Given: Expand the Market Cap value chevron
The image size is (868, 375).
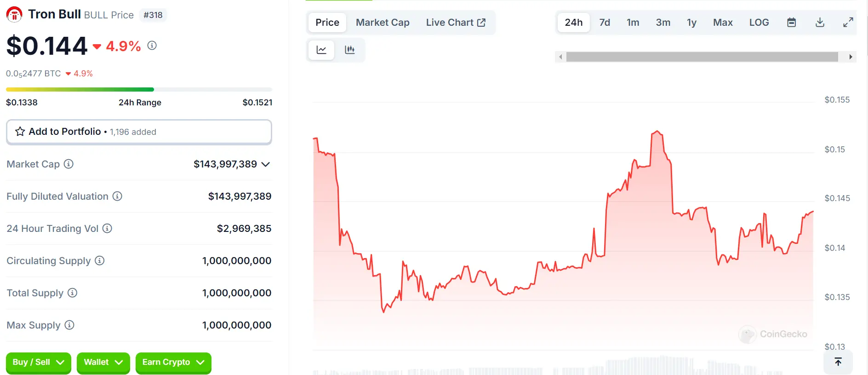Looking at the screenshot, I should 265,164.
